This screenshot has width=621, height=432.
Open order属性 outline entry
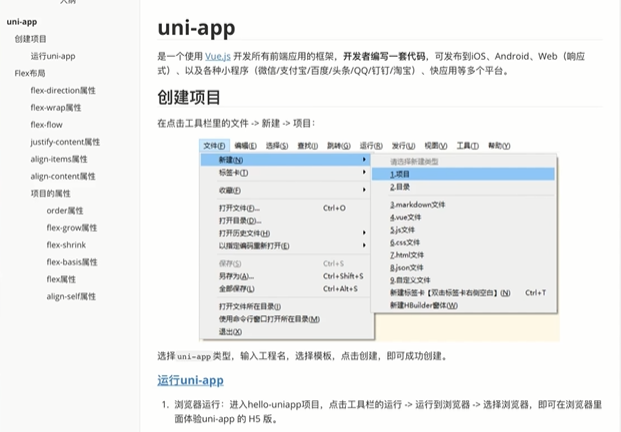[x=65, y=211]
